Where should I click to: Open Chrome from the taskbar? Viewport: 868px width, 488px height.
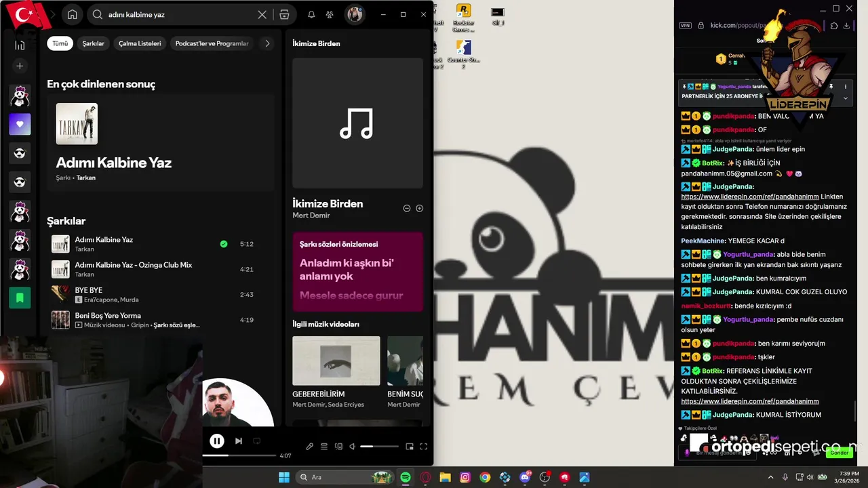coord(485,477)
